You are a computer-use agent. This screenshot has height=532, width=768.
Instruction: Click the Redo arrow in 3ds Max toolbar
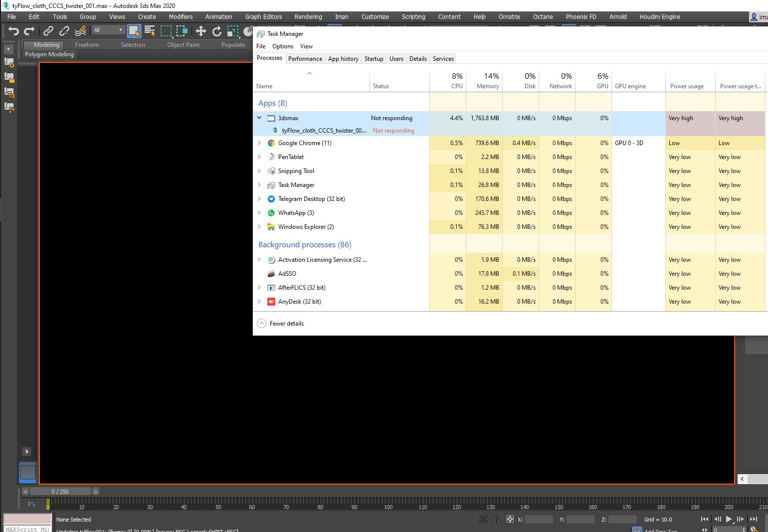29,31
